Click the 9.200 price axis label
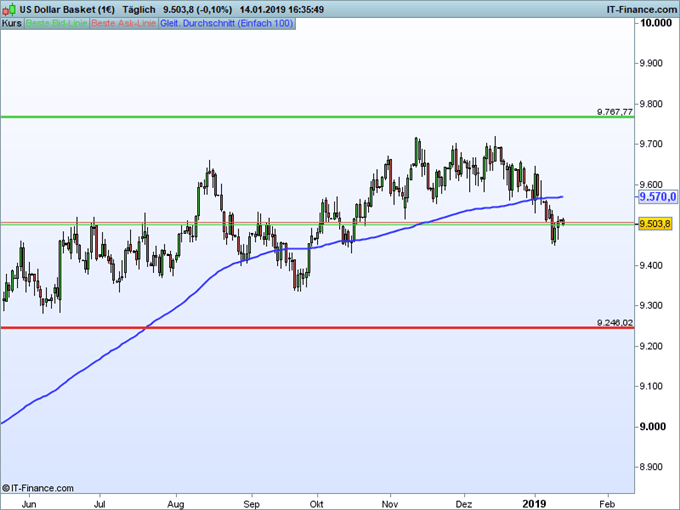The image size is (680, 510). [x=651, y=346]
